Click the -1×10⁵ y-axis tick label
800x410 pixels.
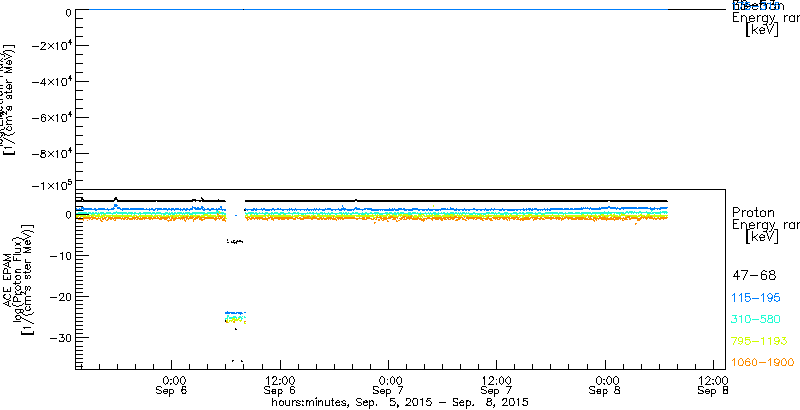51,185
